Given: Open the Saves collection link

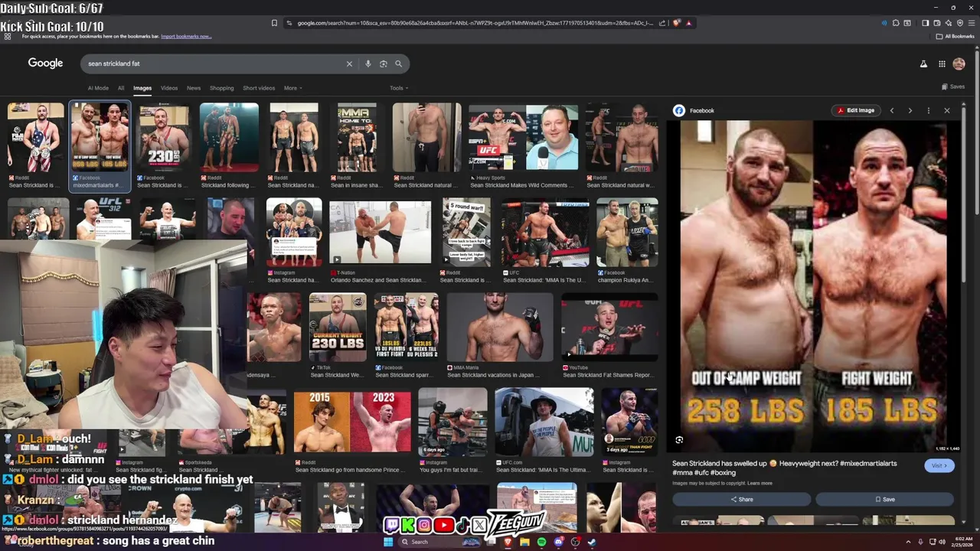Looking at the screenshot, I should coord(953,86).
